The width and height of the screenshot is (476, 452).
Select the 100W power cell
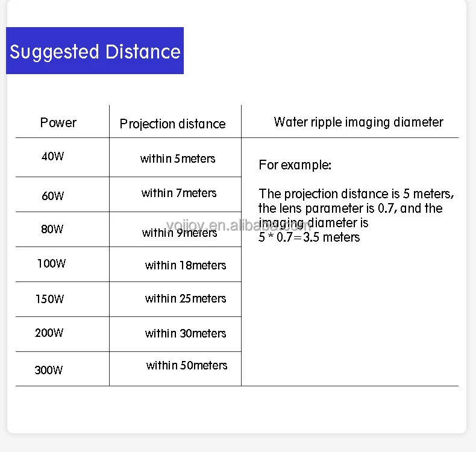pos(51,263)
